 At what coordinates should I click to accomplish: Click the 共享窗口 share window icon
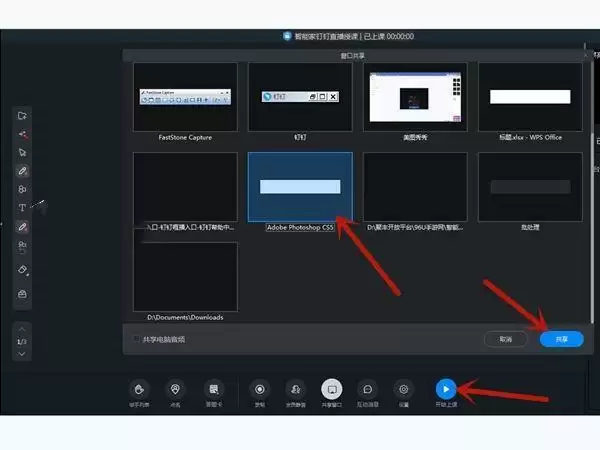coord(331,389)
